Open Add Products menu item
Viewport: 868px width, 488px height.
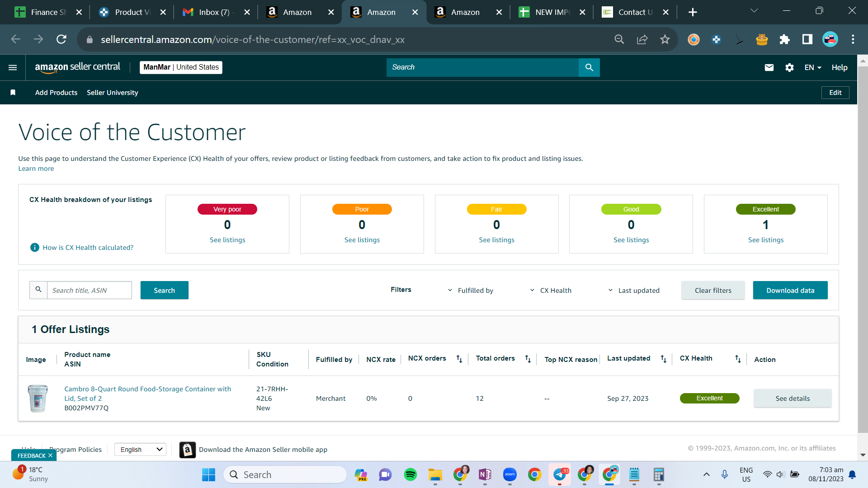[x=57, y=93]
